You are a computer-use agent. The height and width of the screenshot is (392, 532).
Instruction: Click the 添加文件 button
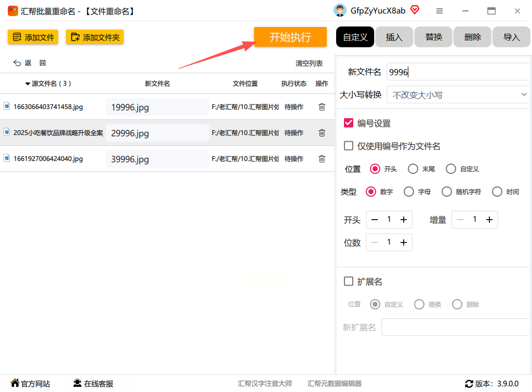pyautogui.click(x=33, y=37)
